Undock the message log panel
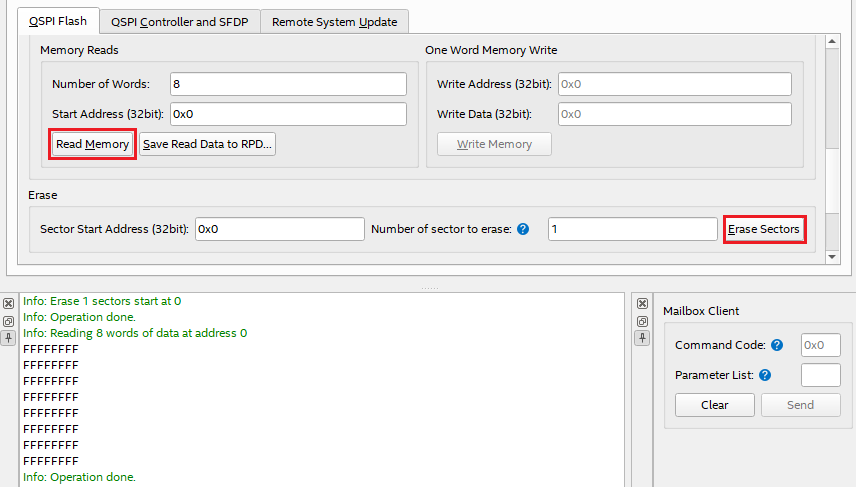This screenshot has width=856, height=487. coord(9,321)
